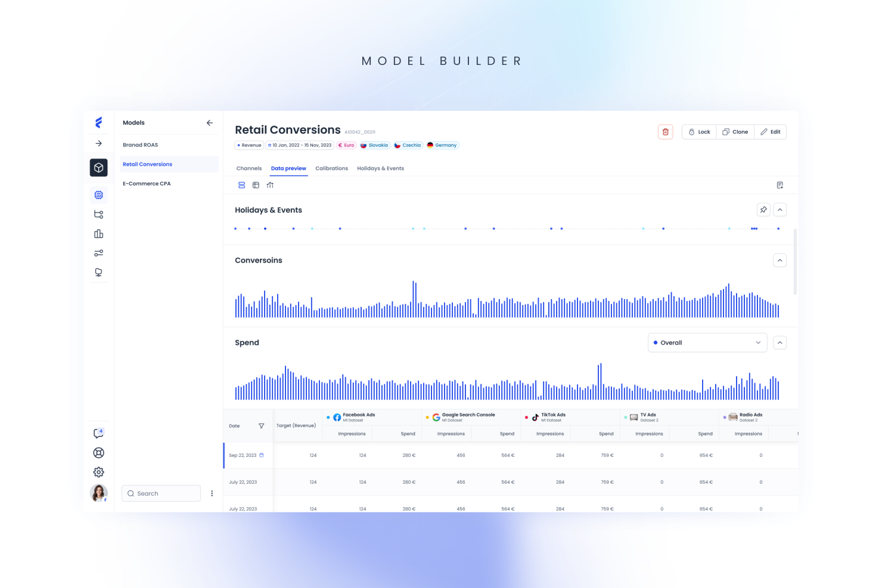882x588 pixels.
Task: Click the blue app logo in sidebar
Action: [98, 122]
